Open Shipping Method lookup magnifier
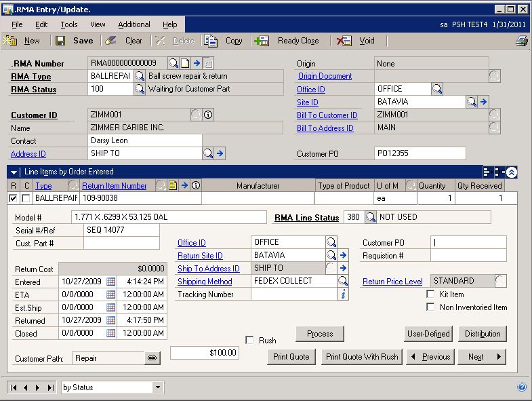532x401 pixels. point(343,281)
